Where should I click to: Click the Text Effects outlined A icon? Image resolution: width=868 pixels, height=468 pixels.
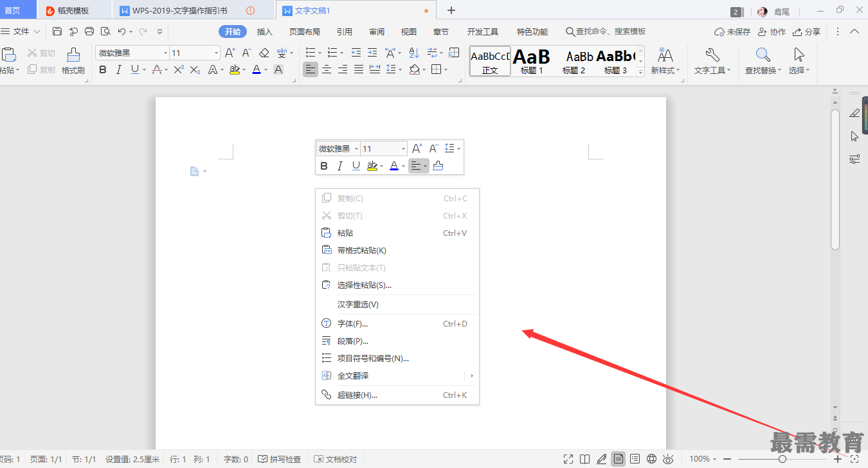[x=213, y=69]
